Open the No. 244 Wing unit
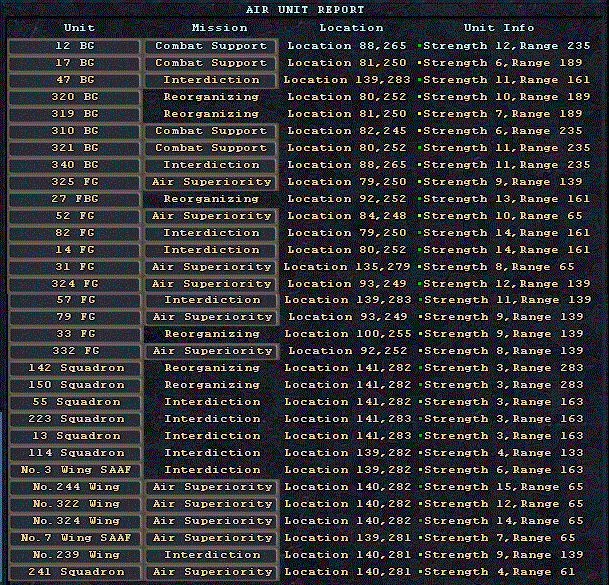The width and height of the screenshot is (609, 585). coord(75,488)
